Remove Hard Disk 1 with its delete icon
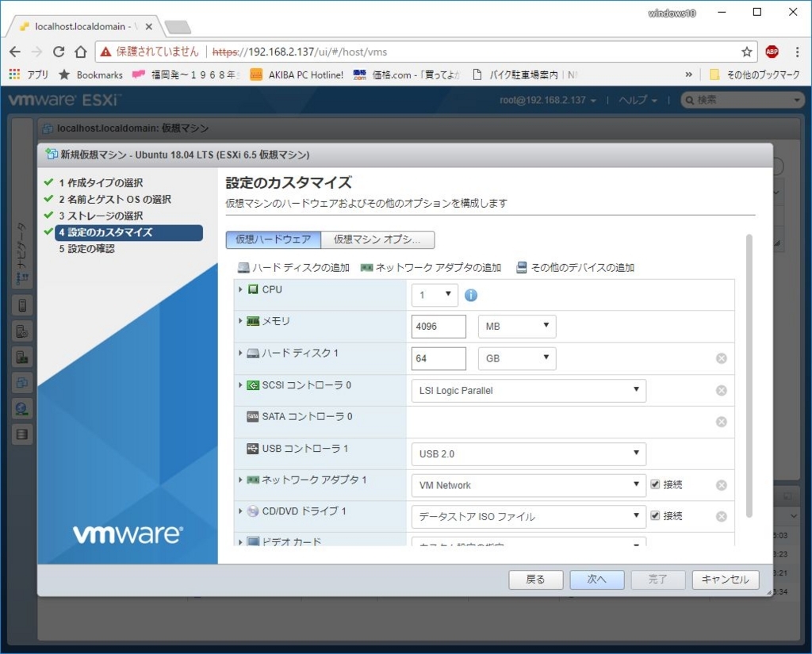Viewport: 812px width, 654px height. point(722,358)
